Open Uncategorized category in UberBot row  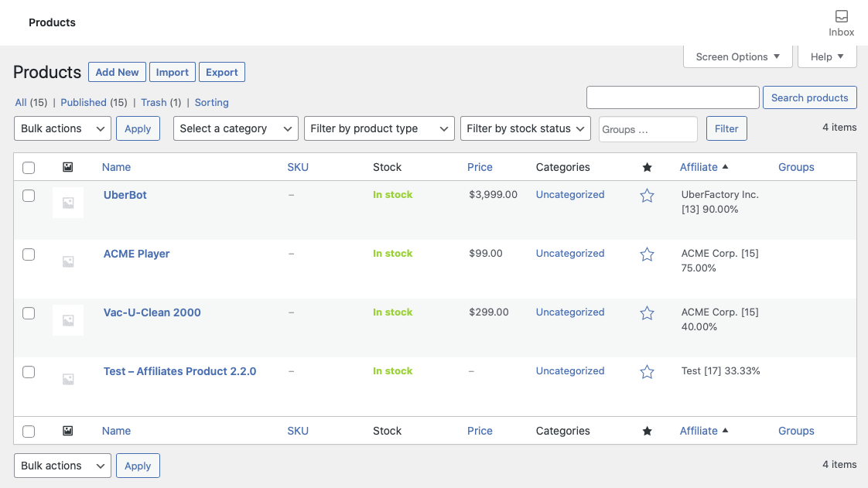coord(569,194)
